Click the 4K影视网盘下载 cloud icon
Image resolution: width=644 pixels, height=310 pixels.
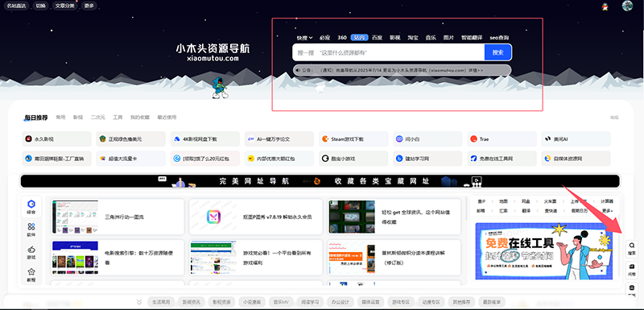(177, 139)
